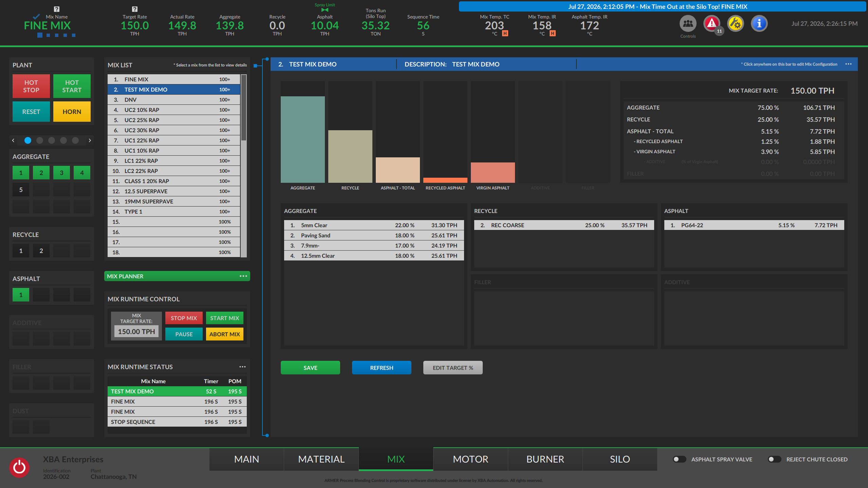
Task: Open the Controls users icon
Action: coord(688,23)
